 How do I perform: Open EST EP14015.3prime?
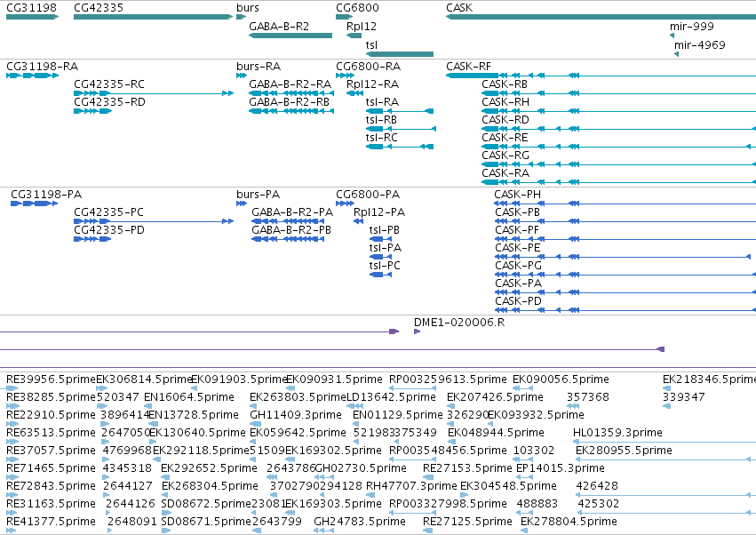561,468
